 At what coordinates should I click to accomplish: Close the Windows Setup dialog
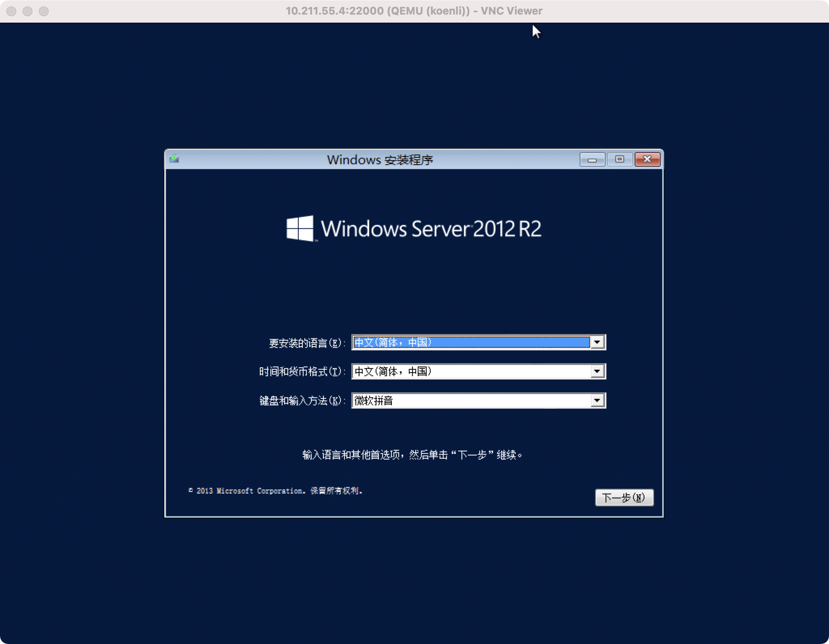[x=647, y=159]
